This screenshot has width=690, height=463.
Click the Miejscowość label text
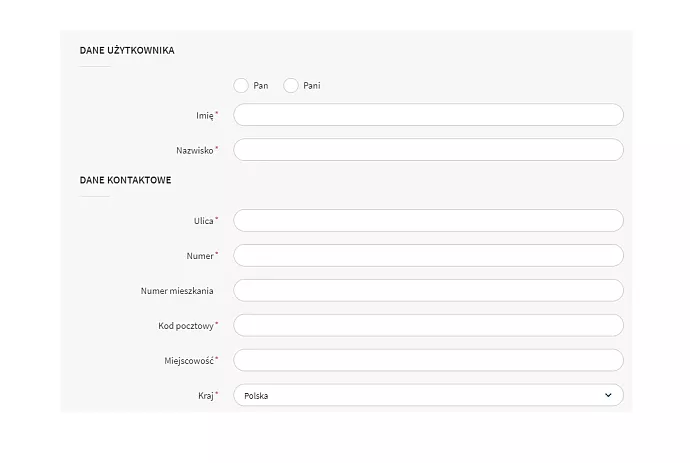pyautogui.click(x=188, y=361)
